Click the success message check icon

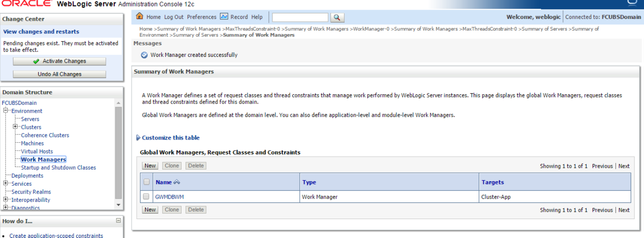click(144, 55)
